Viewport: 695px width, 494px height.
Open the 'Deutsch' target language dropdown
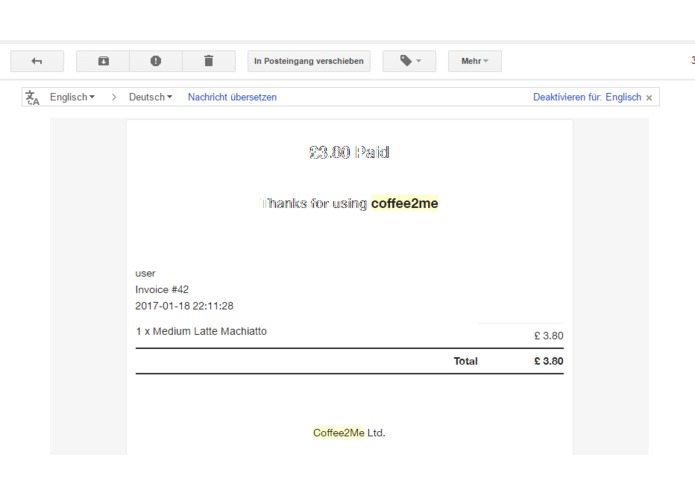point(150,97)
